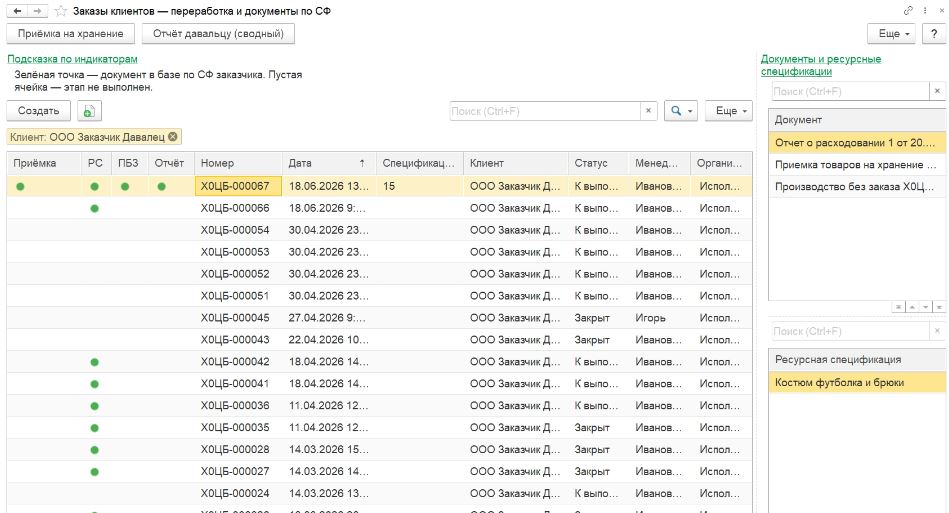Image resolution: width=949 pixels, height=513 pixels.
Task: Sort by the Статус column header
Action: [x=598, y=163]
